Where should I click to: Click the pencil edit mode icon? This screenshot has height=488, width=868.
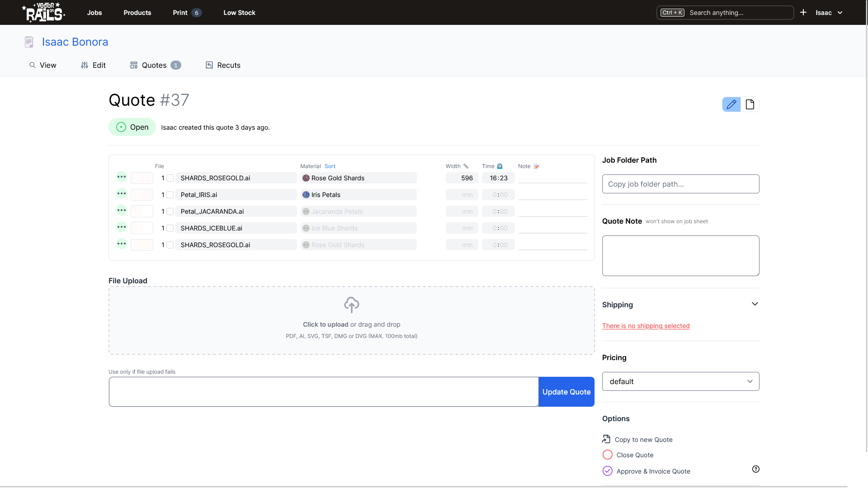coord(731,104)
